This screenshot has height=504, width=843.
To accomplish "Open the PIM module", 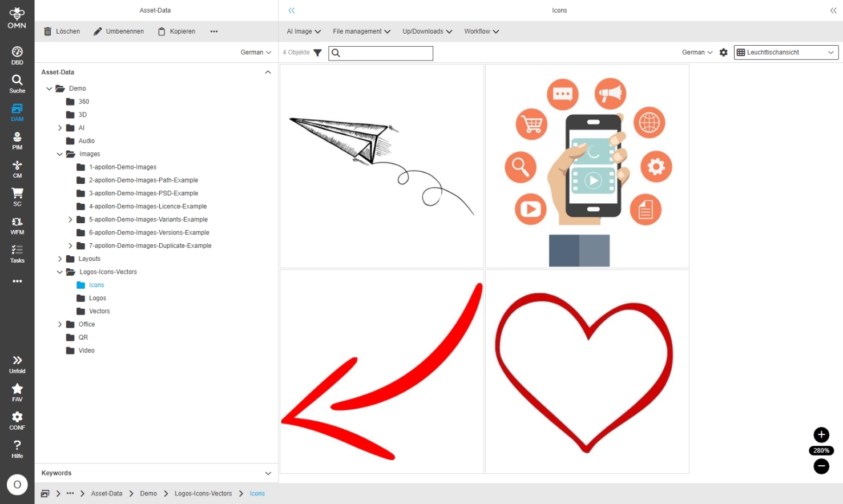I will (x=17, y=141).
